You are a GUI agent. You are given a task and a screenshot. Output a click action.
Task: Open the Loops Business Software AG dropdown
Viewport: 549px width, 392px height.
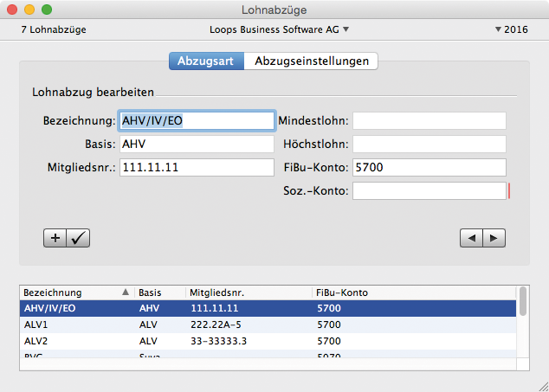279,29
